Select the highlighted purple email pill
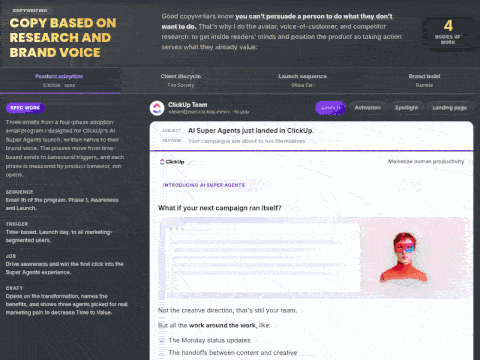This screenshot has width=480, height=360. click(x=330, y=108)
